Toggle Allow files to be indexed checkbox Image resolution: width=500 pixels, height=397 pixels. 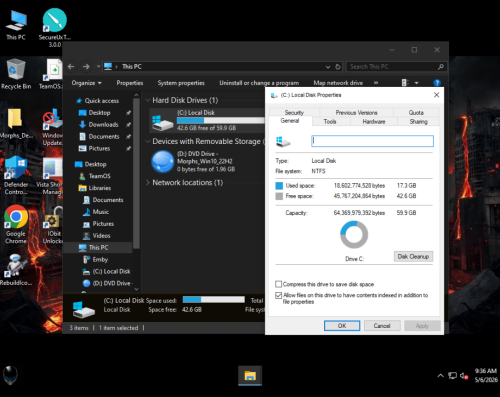[279, 295]
